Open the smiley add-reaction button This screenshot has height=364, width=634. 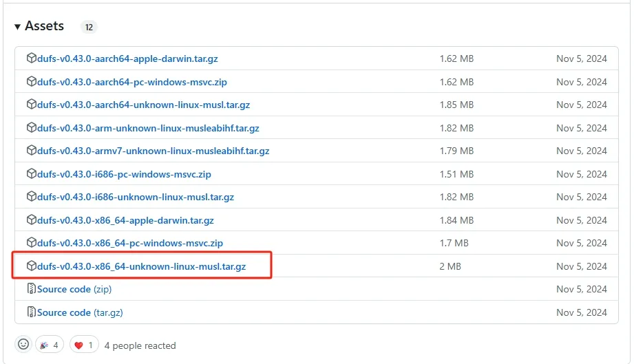24,345
